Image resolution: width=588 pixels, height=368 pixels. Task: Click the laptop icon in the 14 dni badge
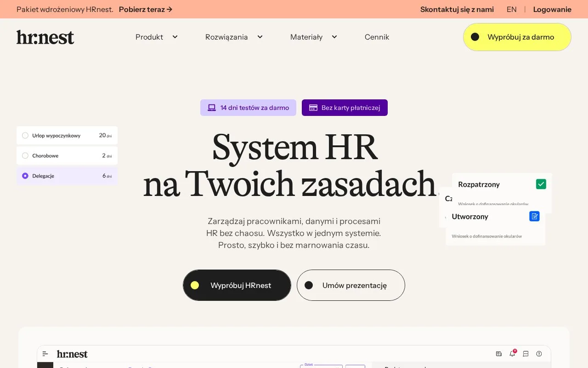click(212, 108)
